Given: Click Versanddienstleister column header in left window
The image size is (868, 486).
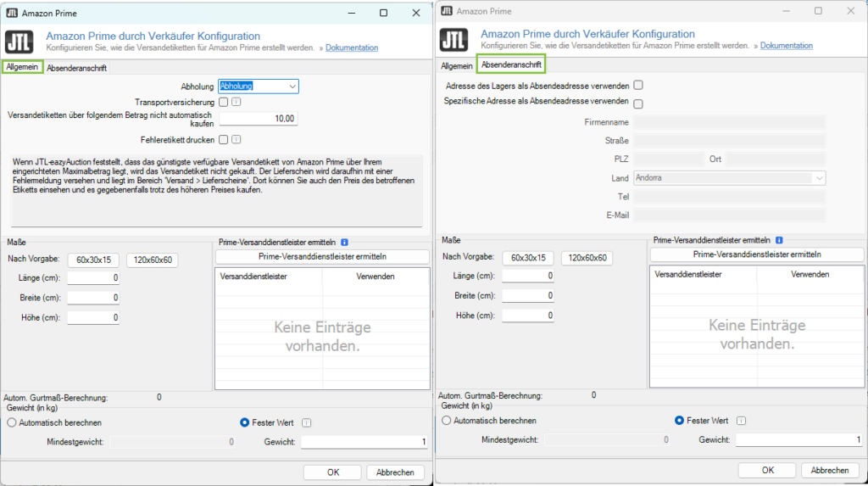Looking at the screenshot, I should [269, 277].
